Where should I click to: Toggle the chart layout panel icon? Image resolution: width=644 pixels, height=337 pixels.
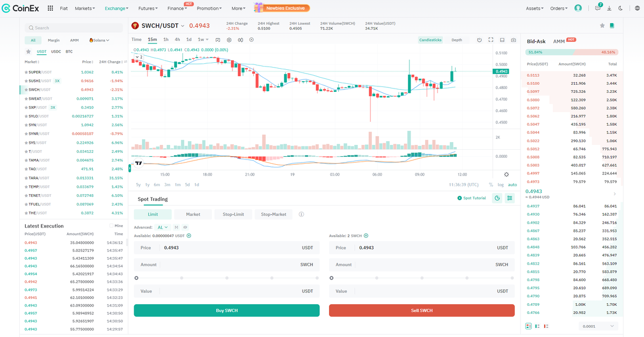click(x=502, y=40)
